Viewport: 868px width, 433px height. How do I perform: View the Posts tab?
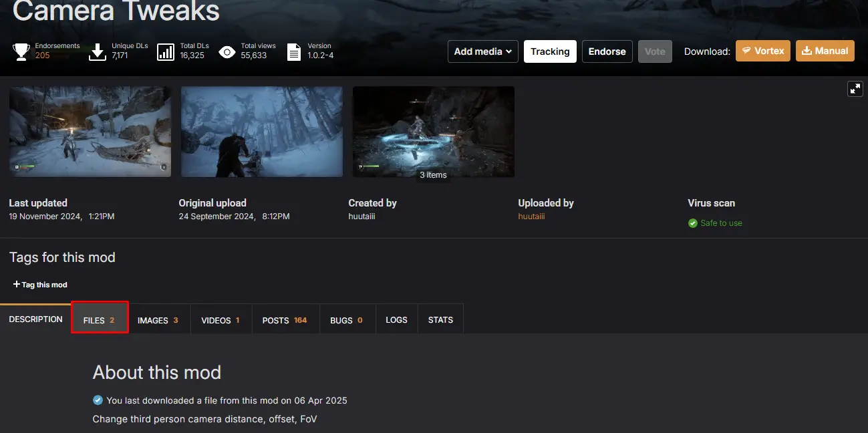[x=285, y=320]
